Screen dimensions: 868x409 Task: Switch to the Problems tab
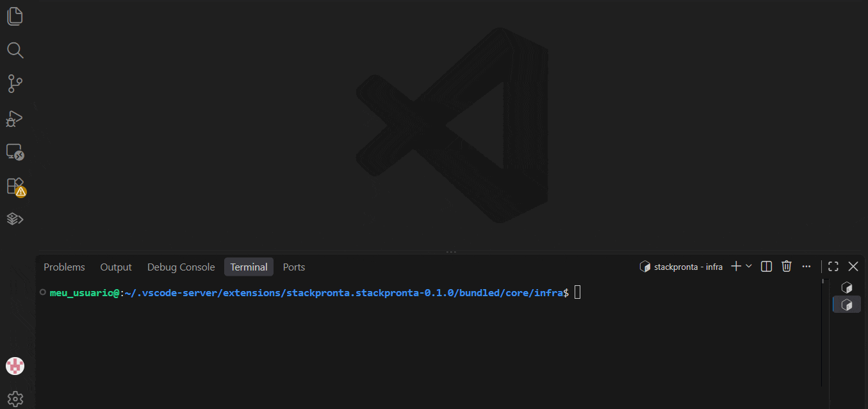[x=64, y=267]
